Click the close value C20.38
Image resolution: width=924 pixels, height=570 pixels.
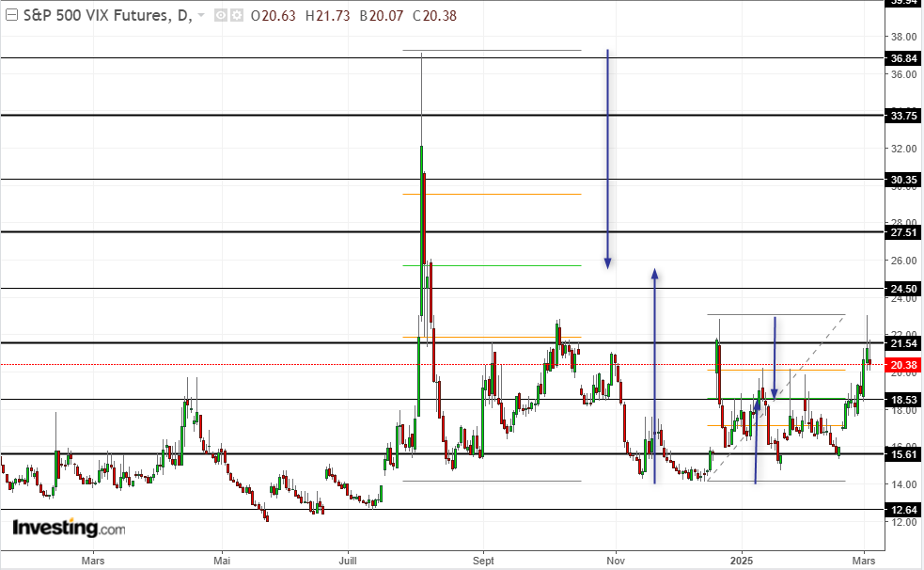click(x=435, y=16)
